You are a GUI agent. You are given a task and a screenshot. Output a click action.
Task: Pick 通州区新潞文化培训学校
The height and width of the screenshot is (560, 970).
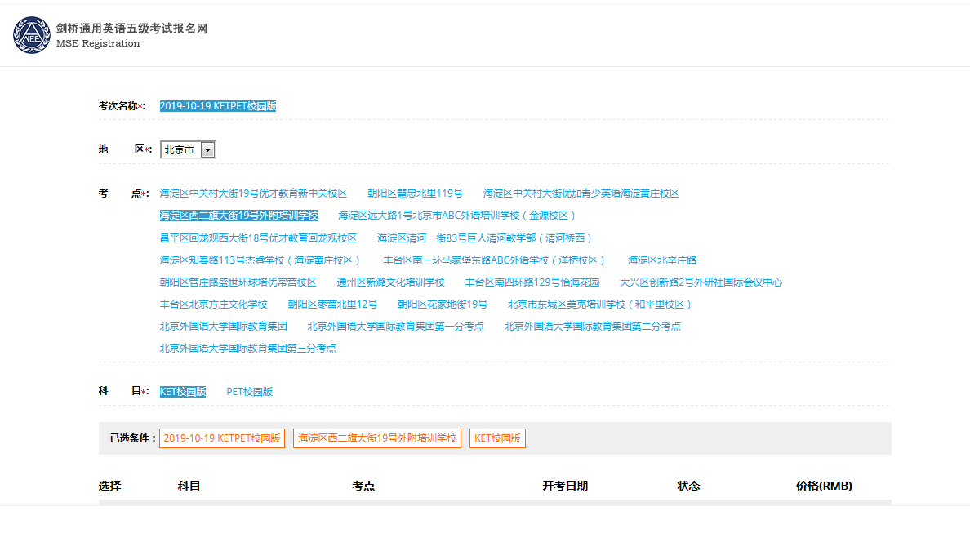(391, 282)
